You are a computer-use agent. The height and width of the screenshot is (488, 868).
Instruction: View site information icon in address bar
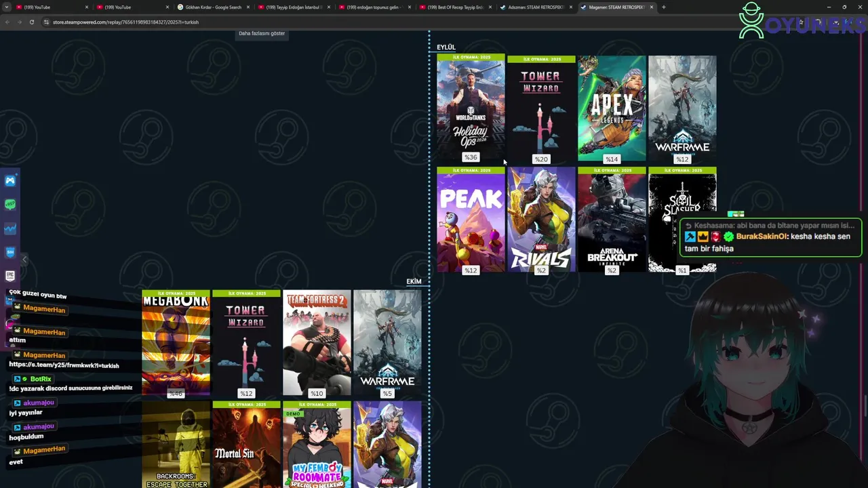tap(46, 22)
